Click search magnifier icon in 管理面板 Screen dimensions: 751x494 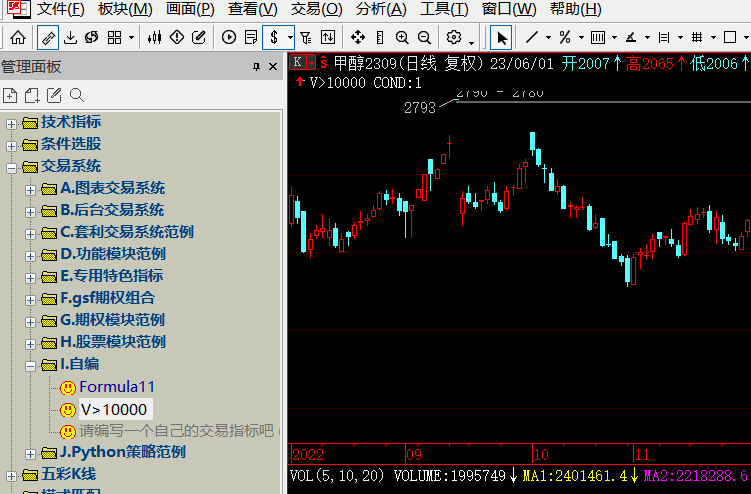pyautogui.click(x=77, y=95)
